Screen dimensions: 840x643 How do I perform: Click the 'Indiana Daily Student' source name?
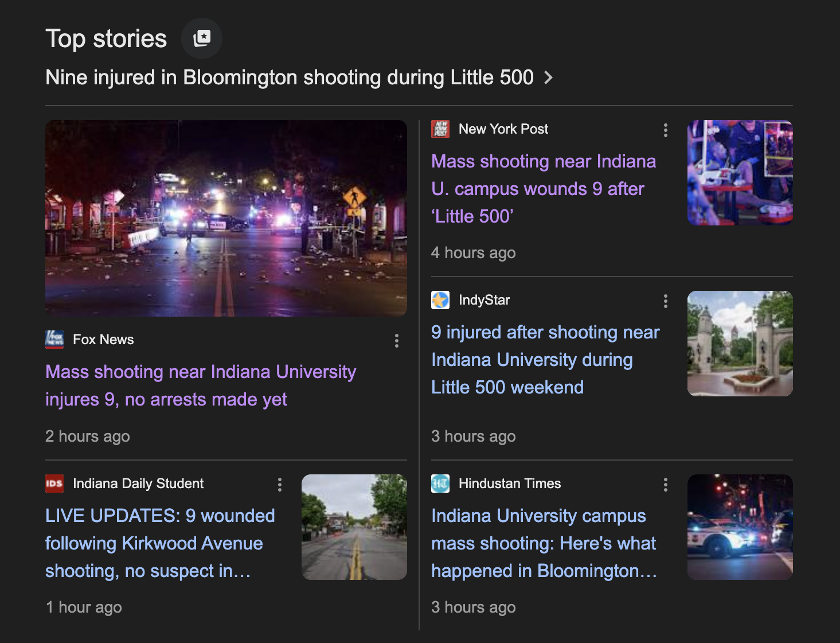coord(138,484)
